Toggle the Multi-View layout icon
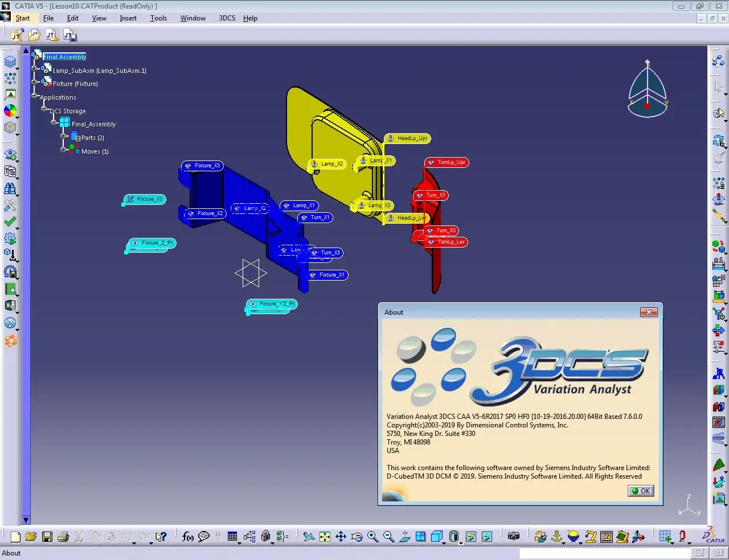Viewport: 729px width, 560px height. pyautogui.click(x=421, y=537)
